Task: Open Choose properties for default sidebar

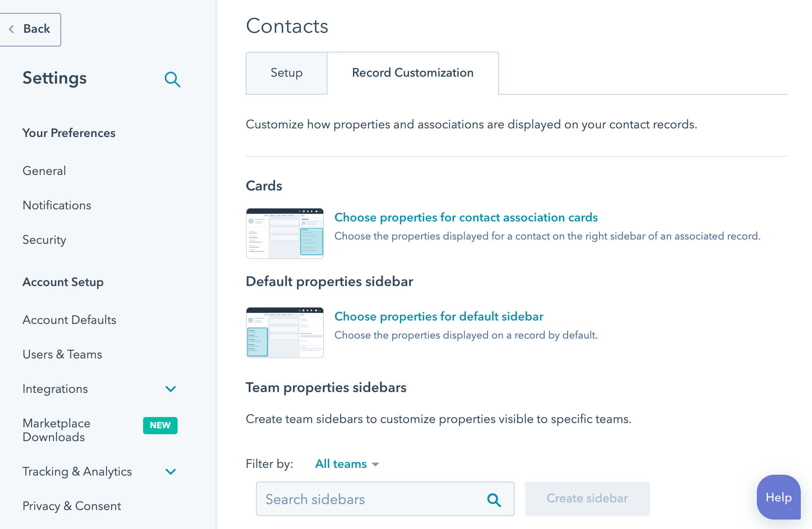Action: (439, 316)
